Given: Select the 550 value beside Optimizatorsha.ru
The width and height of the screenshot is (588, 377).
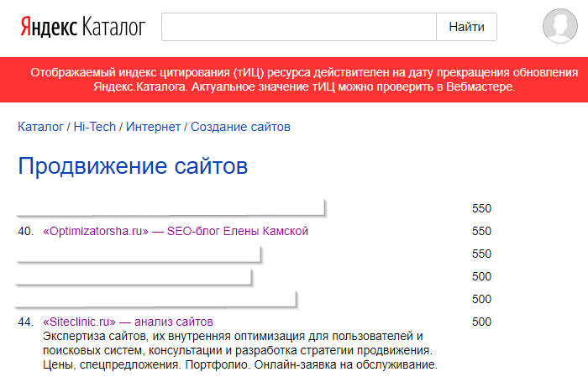Looking at the screenshot, I should (481, 231).
